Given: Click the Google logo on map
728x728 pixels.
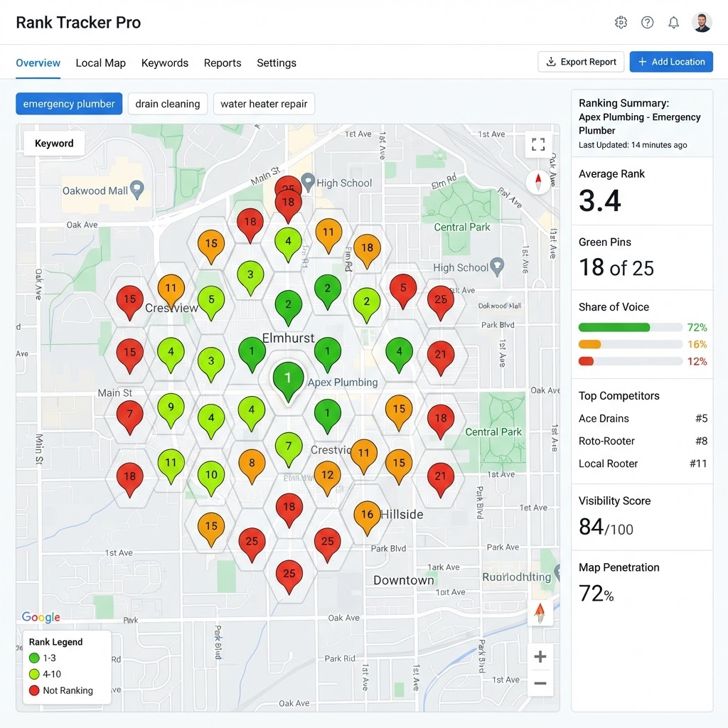Looking at the screenshot, I should [41, 617].
